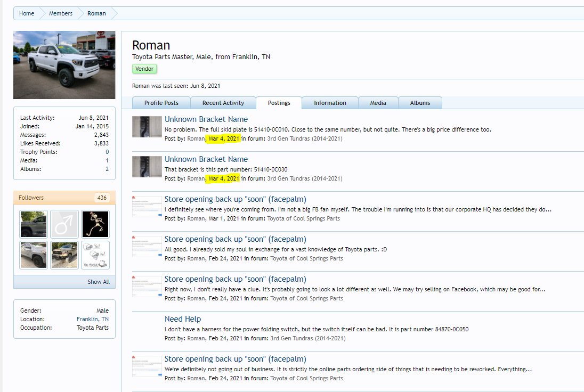This screenshot has width=584, height=392.
Task: Open the dancing skeleton follower avatar
Action: 95,224
